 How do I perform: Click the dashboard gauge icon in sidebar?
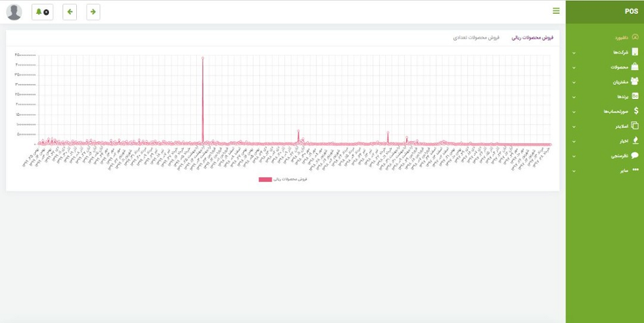[x=636, y=37]
